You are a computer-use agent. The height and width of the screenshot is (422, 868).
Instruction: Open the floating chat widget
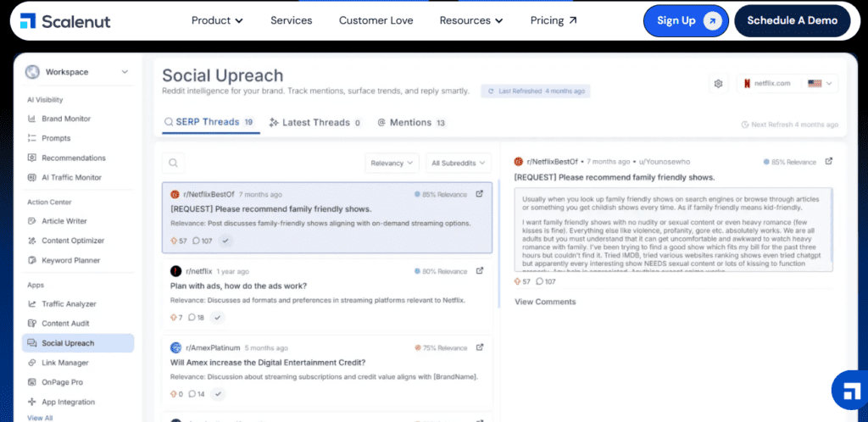point(849,391)
